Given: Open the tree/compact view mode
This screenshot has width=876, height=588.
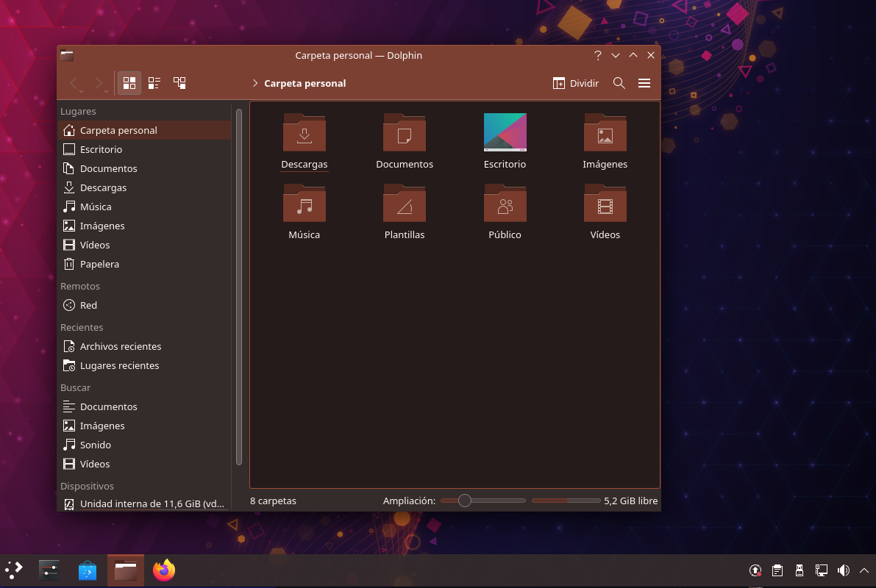Looking at the screenshot, I should click(x=179, y=83).
